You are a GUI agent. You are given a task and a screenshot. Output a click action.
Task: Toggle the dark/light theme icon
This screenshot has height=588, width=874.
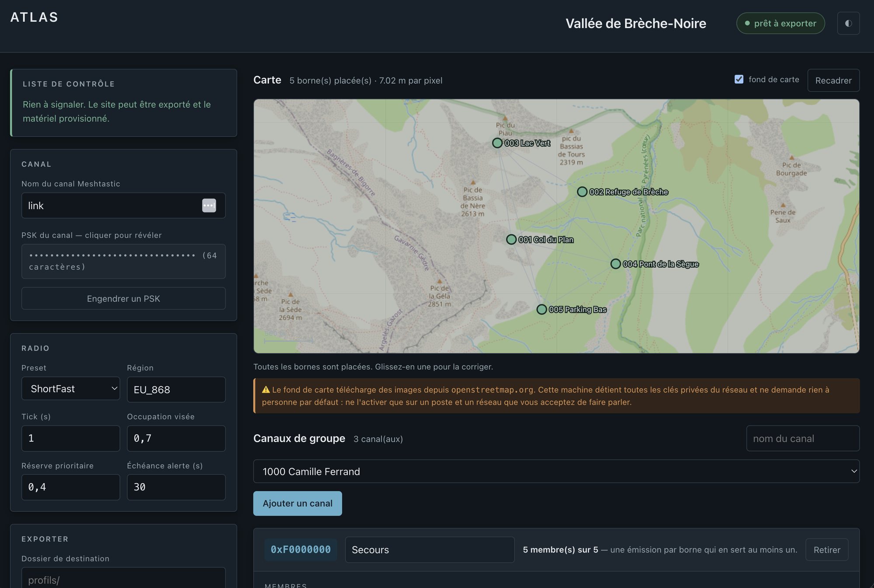click(848, 23)
